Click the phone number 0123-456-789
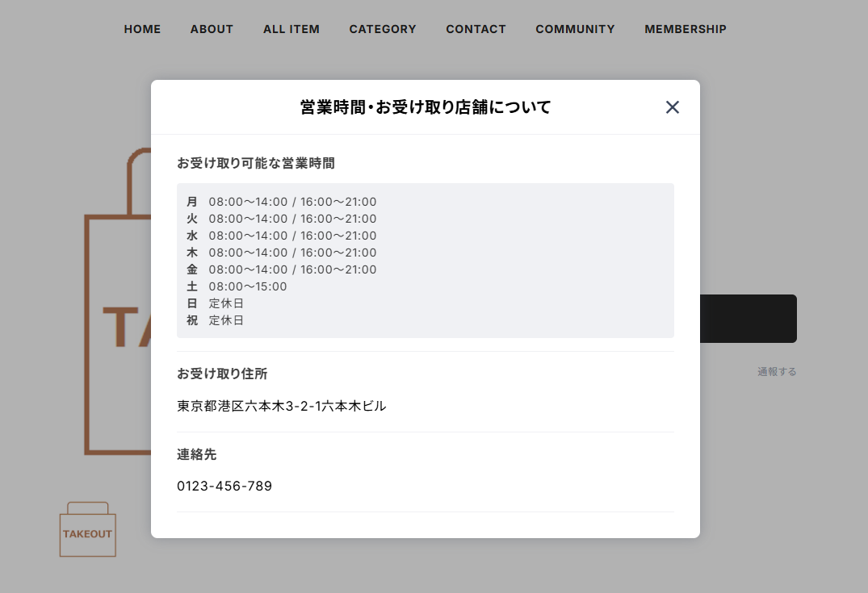Image resolution: width=868 pixels, height=593 pixels. pyautogui.click(x=224, y=487)
